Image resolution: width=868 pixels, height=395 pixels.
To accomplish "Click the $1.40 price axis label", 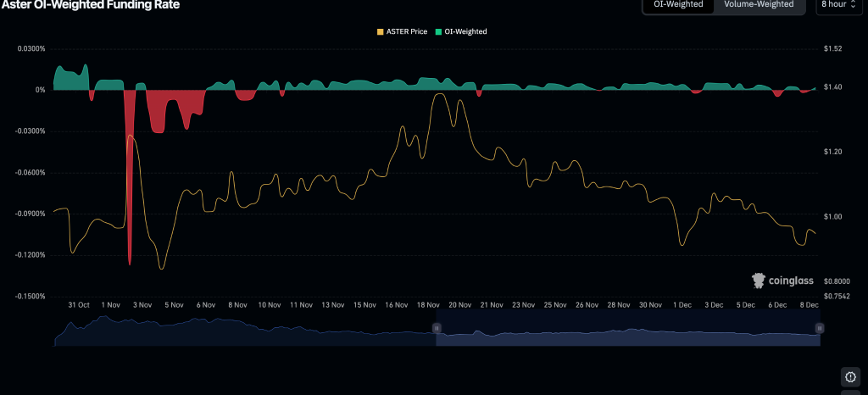I will tap(834, 87).
